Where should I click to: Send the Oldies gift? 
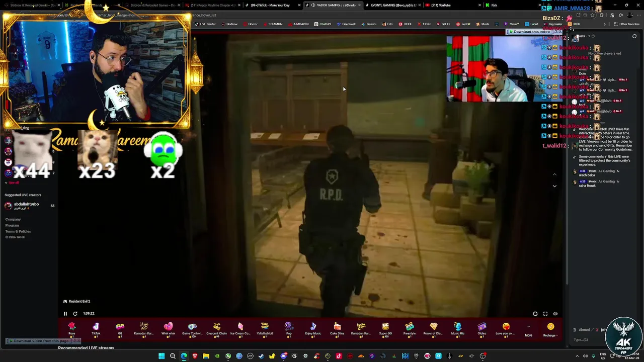point(482,329)
